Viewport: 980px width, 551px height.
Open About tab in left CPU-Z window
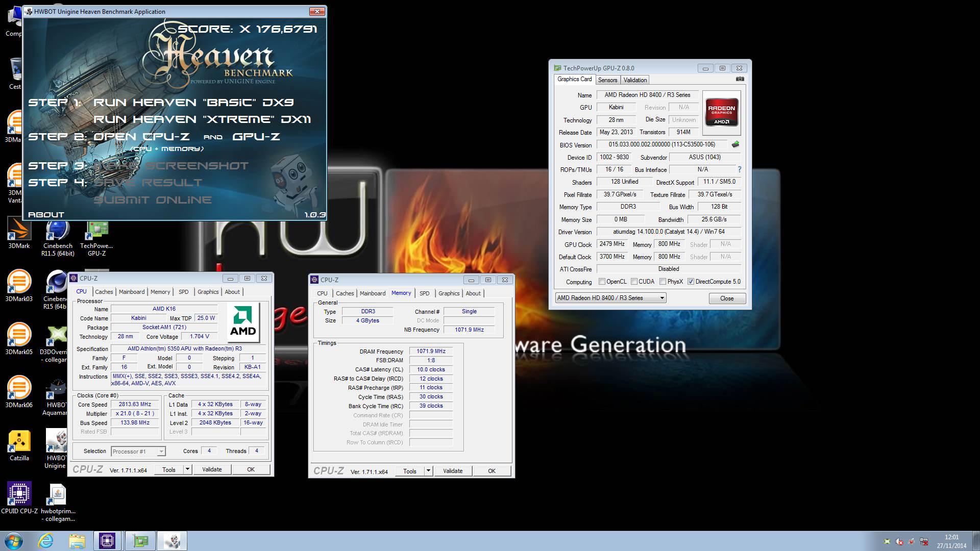(x=232, y=292)
